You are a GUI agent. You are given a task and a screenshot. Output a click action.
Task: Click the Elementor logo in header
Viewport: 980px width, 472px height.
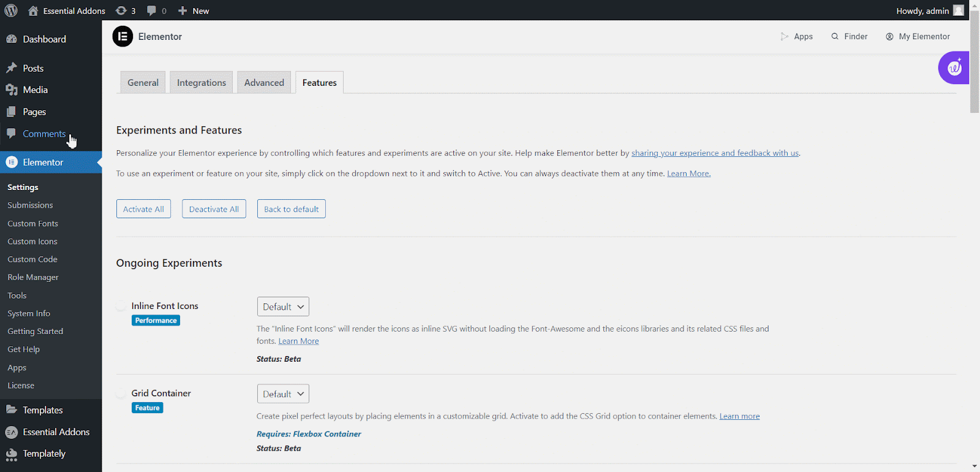pos(123,37)
